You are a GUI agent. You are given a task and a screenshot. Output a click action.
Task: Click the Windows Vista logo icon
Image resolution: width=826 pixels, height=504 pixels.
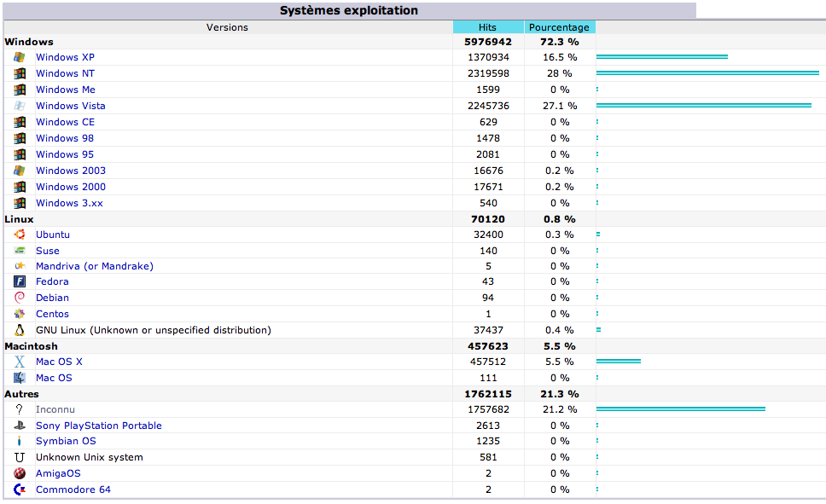point(19,106)
